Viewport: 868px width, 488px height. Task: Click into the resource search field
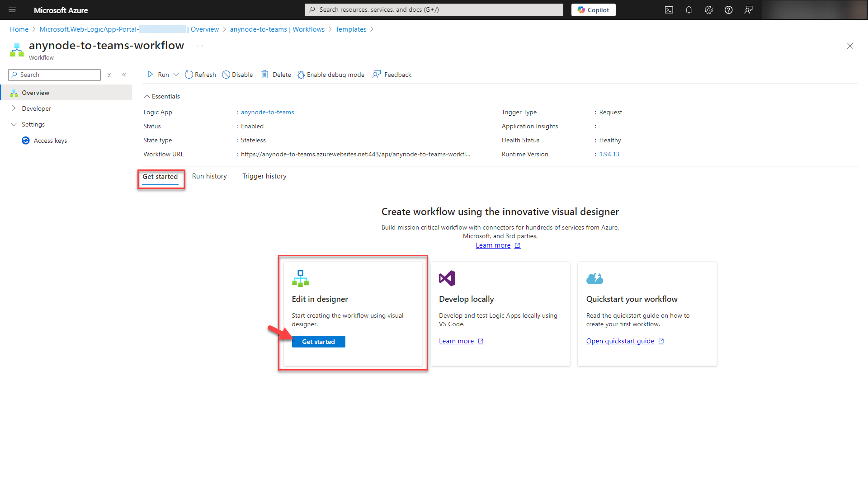point(433,9)
